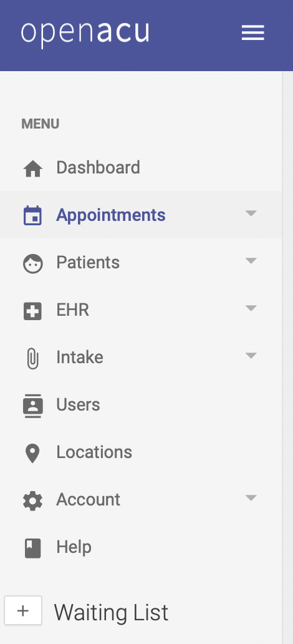Toggle the hamburger menu in header
Viewport: 293px width, 644px height.
click(252, 33)
